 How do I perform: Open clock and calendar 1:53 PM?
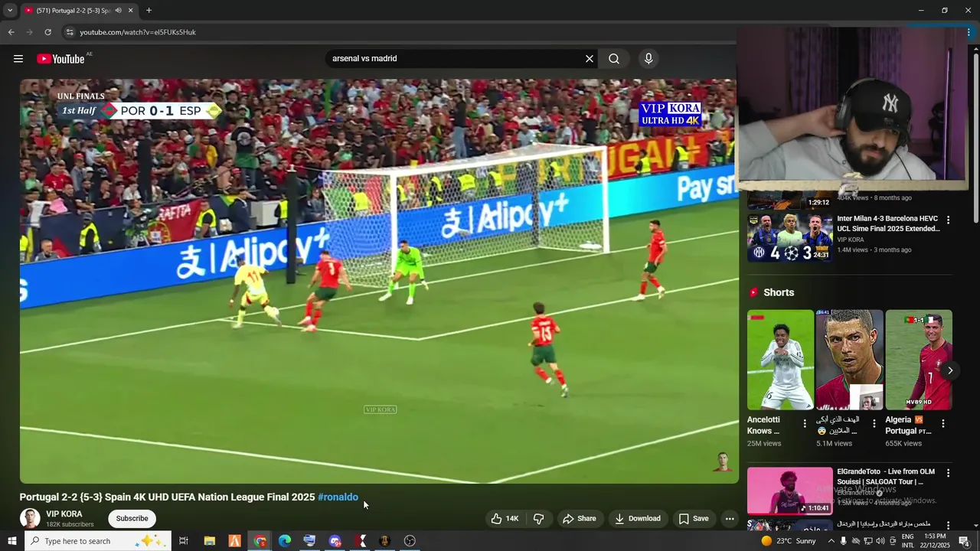click(936, 541)
